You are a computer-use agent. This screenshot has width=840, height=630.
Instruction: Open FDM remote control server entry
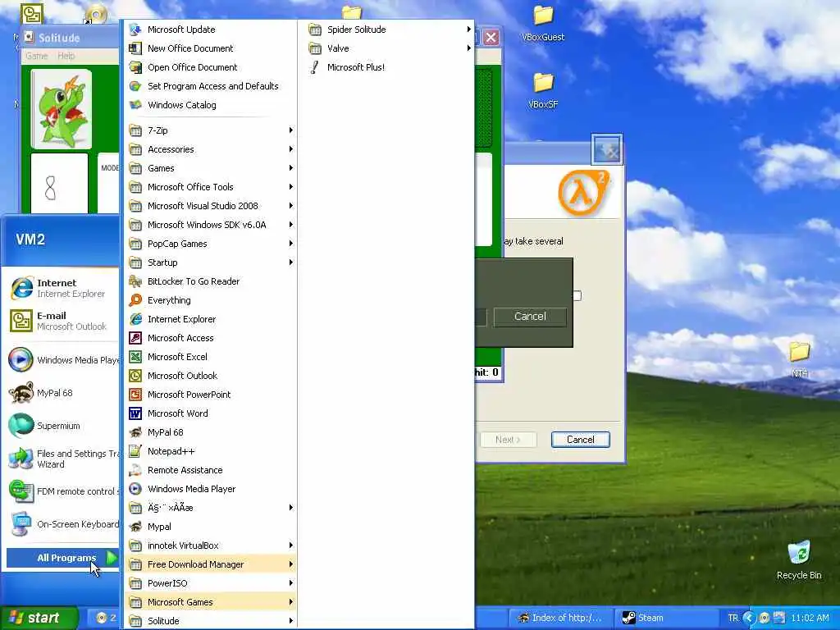click(x=63, y=491)
